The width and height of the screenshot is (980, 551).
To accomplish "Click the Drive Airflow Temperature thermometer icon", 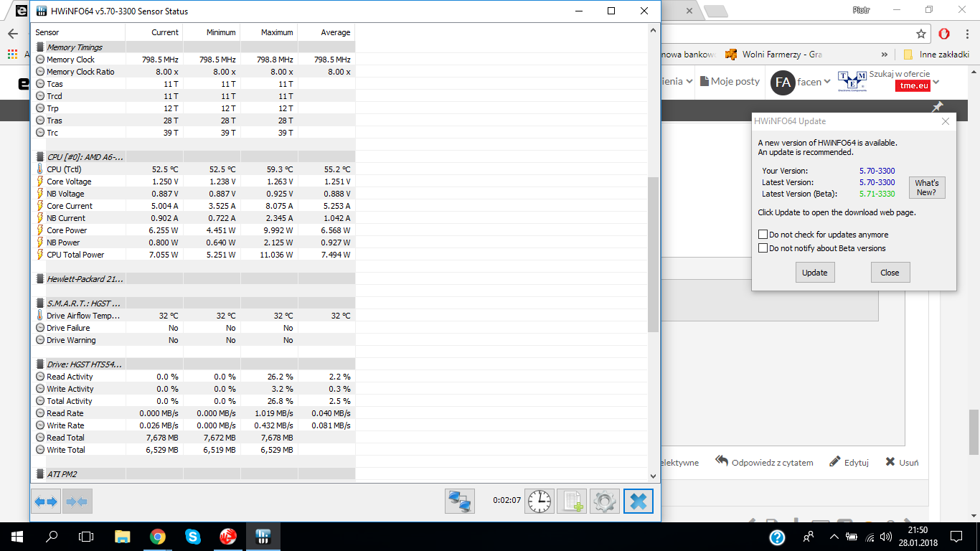I will [40, 316].
